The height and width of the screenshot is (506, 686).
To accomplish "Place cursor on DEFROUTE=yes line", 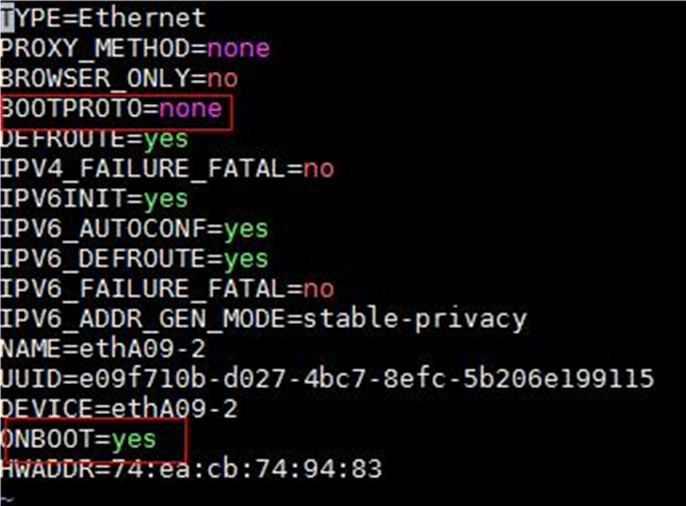I will (94, 140).
